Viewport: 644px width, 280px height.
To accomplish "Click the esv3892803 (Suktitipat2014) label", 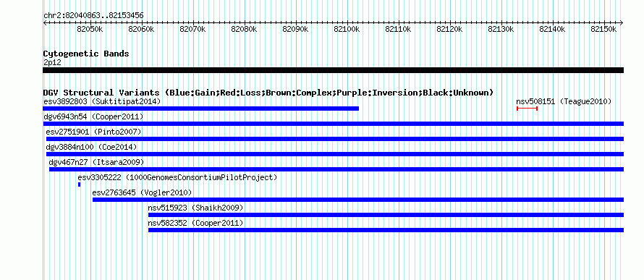I will pyautogui.click(x=102, y=101).
